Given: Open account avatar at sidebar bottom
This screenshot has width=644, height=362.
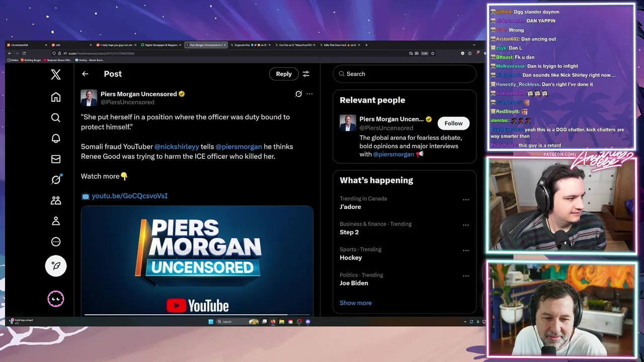Looking at the screenshot, I should coord(56,299).
